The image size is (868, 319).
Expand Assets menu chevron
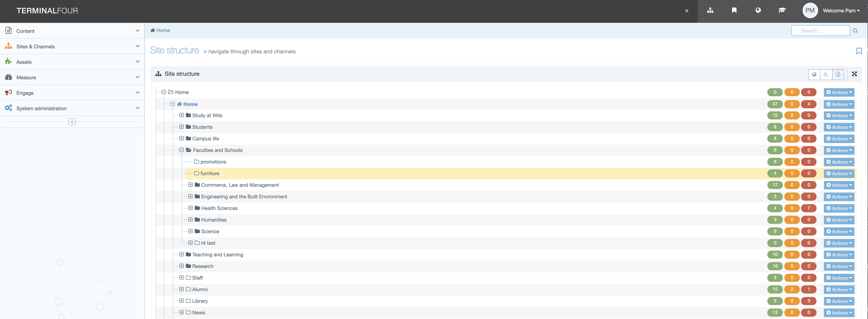(137, 62)
